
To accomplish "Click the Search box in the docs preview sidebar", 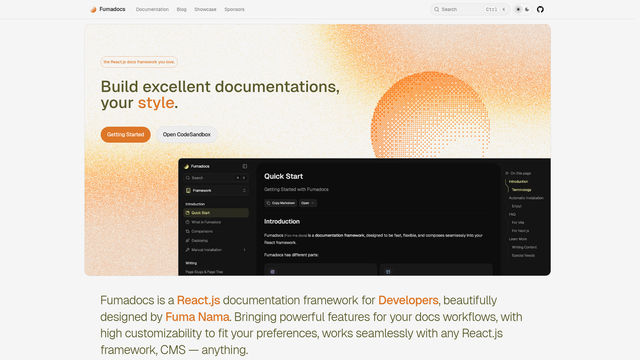I will (x=216, y=178).
